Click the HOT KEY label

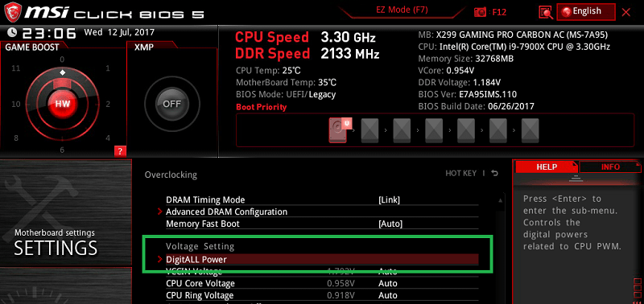pos(460,174)
